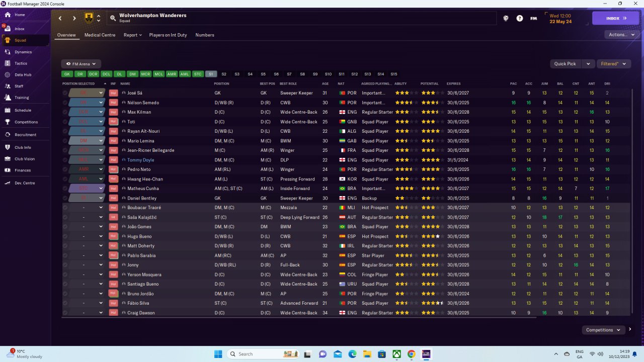Go back with the left arrow
The image size is (644, 362).
coord(60,18)
